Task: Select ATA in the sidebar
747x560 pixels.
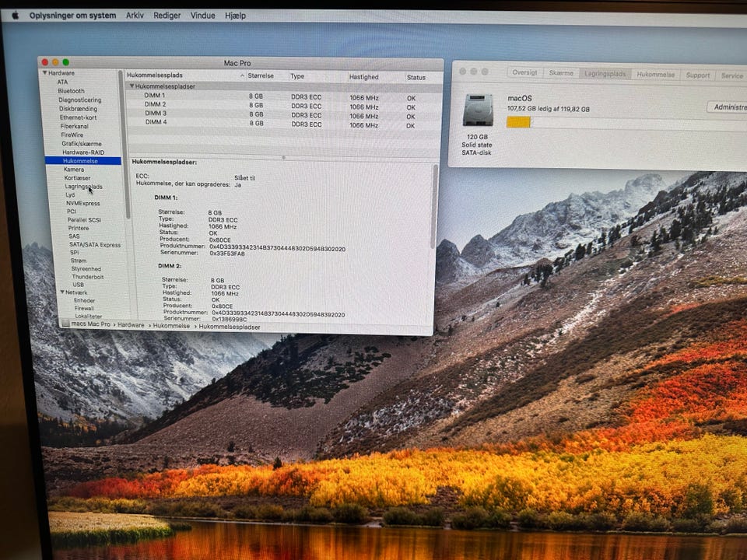Action: pos(62,82)
